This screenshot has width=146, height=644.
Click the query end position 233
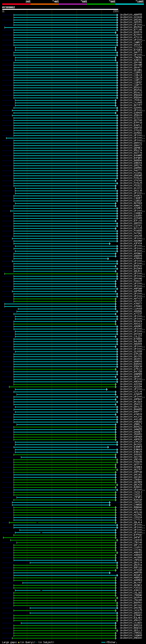tap(115, 11)
